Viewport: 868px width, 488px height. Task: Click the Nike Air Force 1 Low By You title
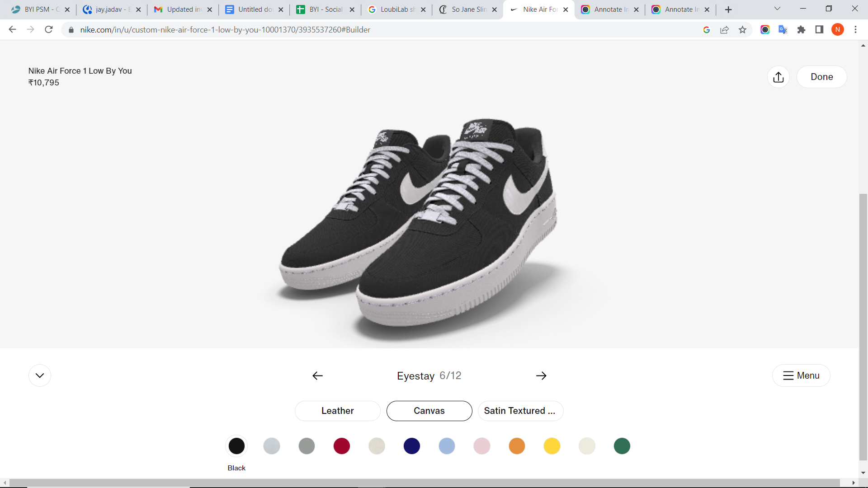pos(80,71)
